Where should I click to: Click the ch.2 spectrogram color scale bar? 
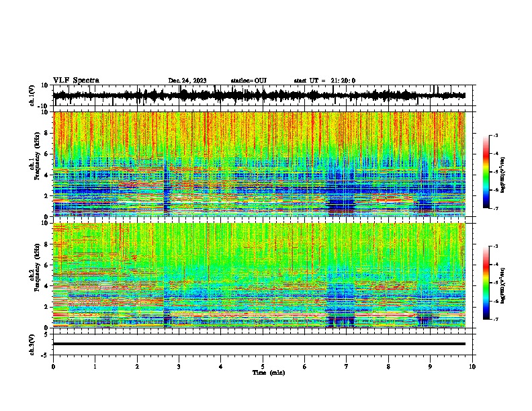(x=486, y=283)
